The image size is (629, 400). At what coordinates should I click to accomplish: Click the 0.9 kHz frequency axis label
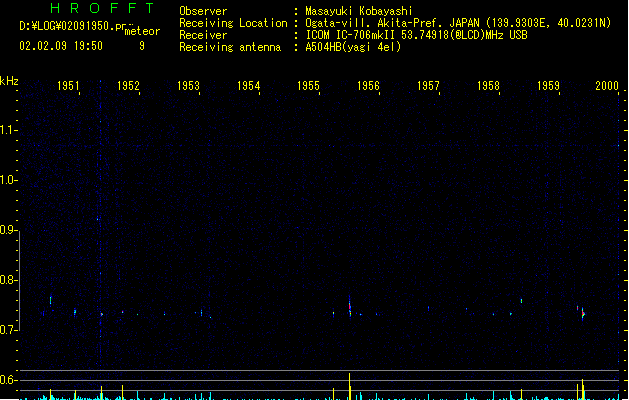coord(8,230)
